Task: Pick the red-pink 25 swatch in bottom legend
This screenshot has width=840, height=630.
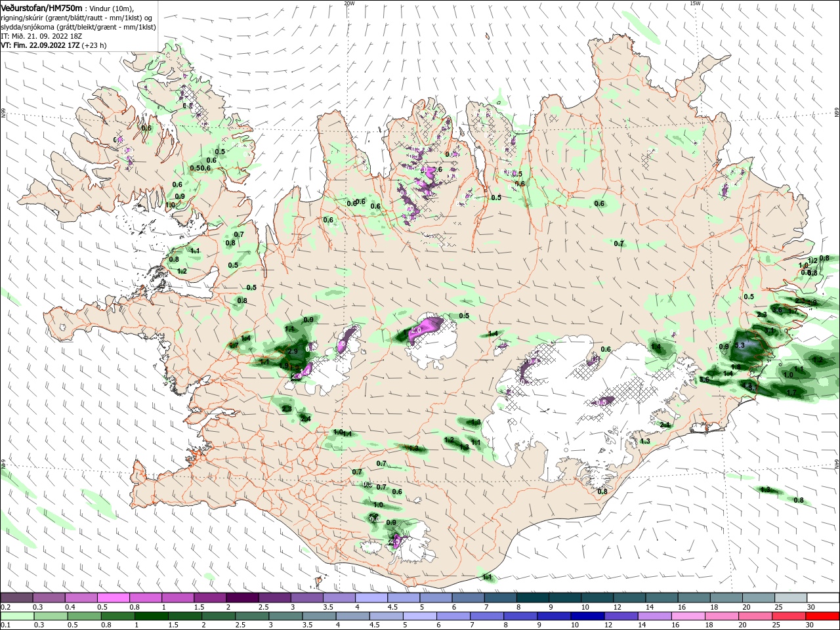Action: (788, 616)
